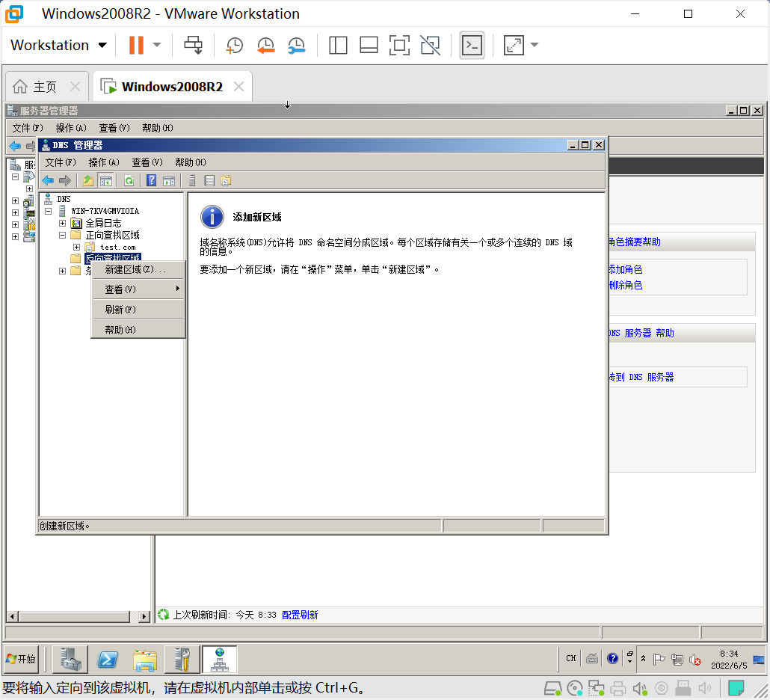The width and height of the screenshot is (770, 700).
Task: Expand the 全局日志 node
Action: (x=62, y=223)
